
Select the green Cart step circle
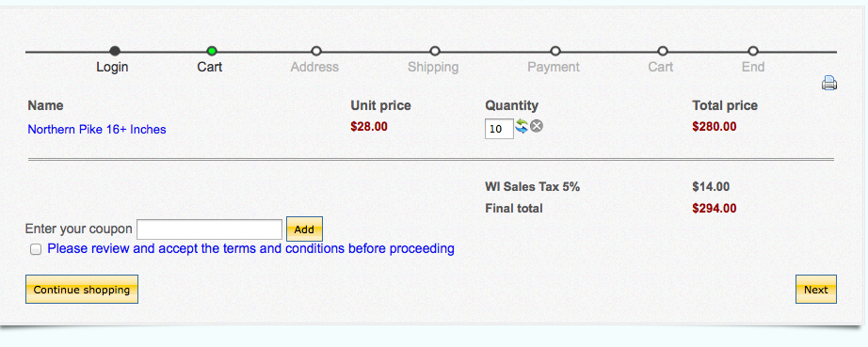click(212, 52)
